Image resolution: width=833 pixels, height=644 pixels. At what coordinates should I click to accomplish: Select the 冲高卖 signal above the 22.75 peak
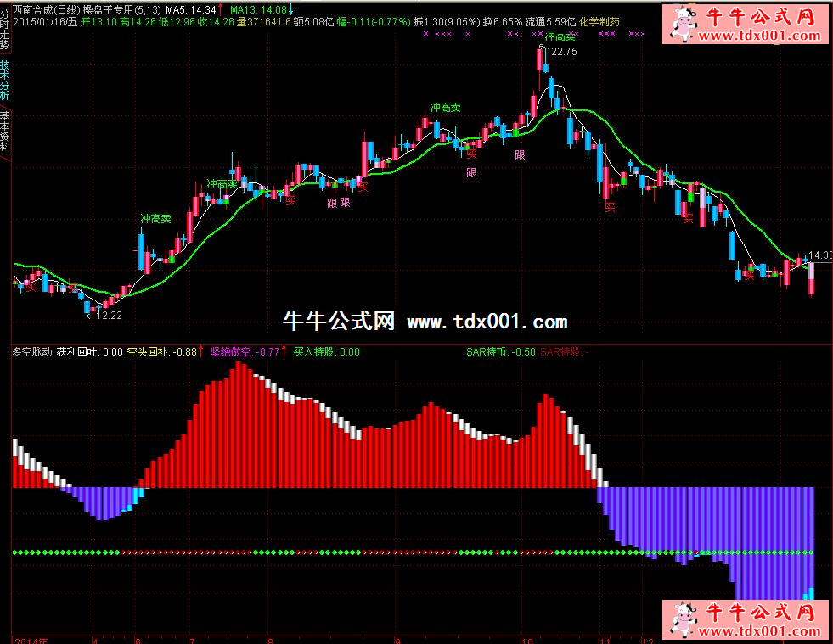[x=560, y=36]
